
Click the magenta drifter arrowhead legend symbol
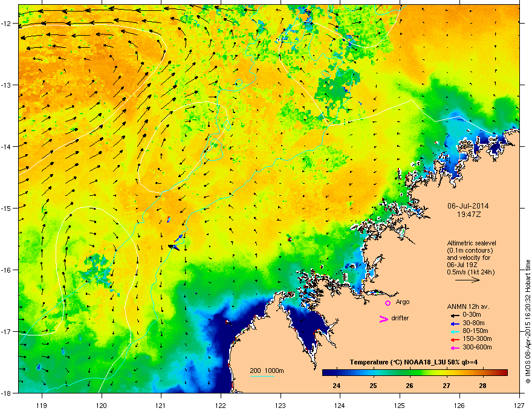click(384, 319)
